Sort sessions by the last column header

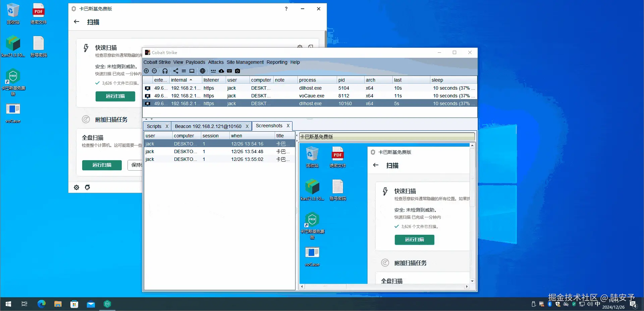point(412,80)
